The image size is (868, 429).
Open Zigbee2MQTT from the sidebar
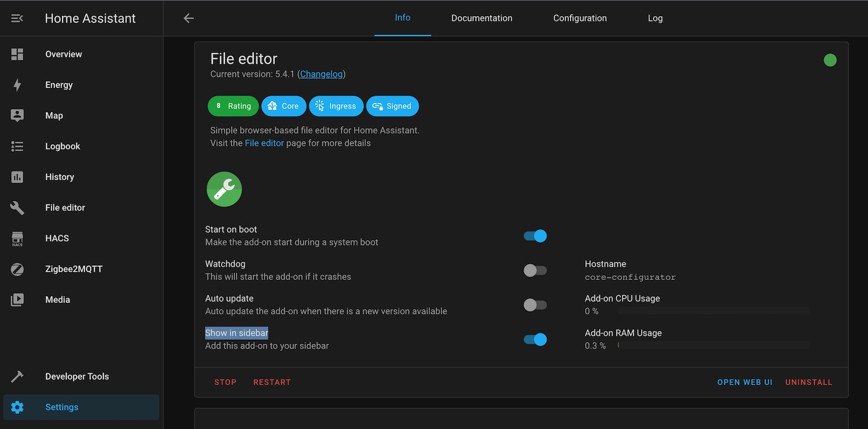(x=73, y=269)
